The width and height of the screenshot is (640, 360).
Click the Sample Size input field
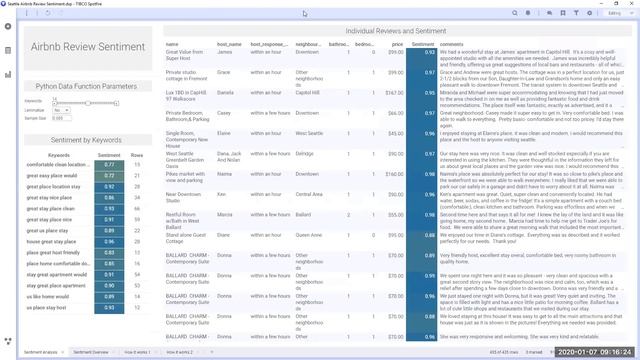coord(62,118)
